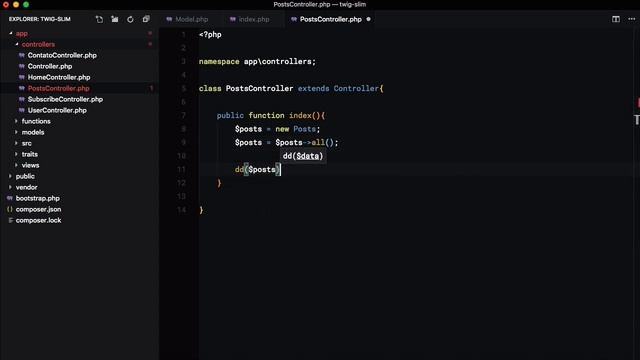The height and width of the screenshot is (360, 640).
Task: Click the New Folder icon in Explorer header
Action: tap(115, 19)
